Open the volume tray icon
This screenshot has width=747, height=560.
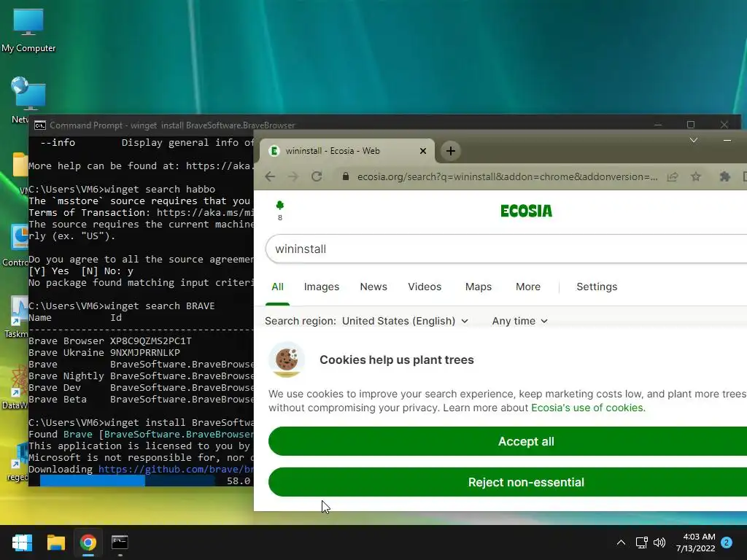tap(659, 542)
